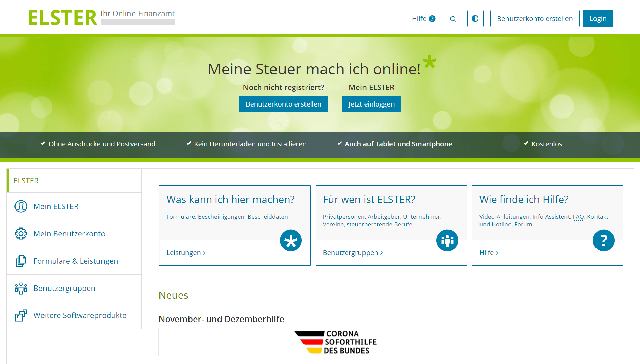This screenshot has width=640, height=364.
Task: Open Mein ELSTER menu entry
Action: point(74,206)
